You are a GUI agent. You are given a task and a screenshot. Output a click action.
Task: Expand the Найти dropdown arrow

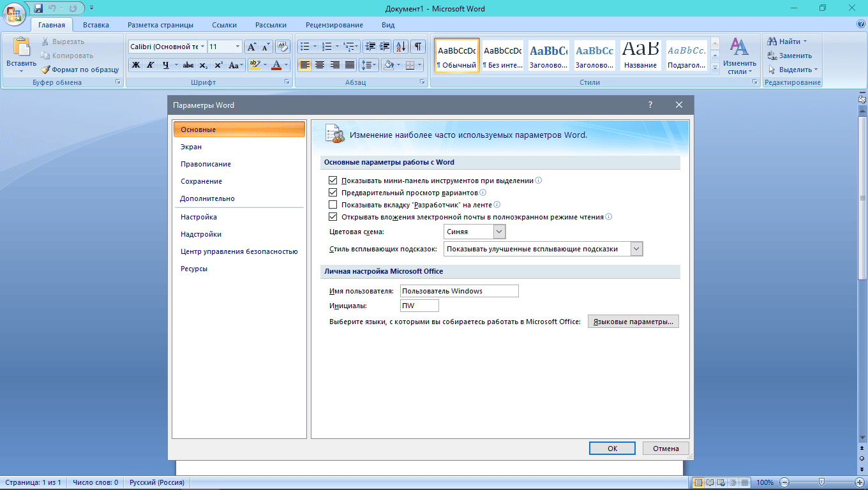(x=805, y=41)
